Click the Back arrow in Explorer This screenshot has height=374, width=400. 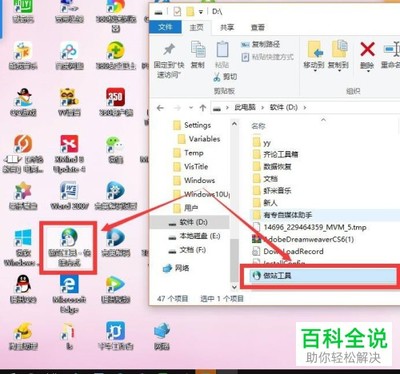click(160, 108)
